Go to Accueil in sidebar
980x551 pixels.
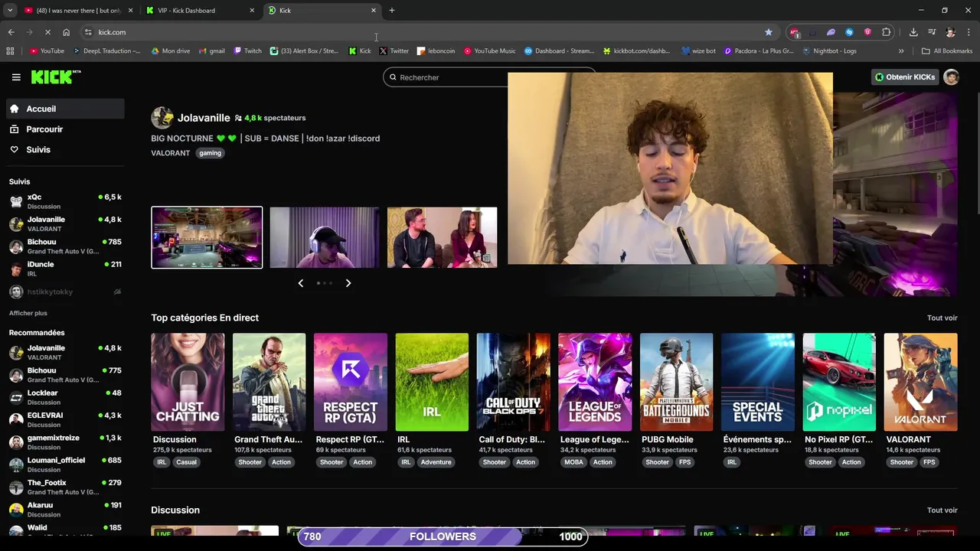(x=65, y=109)
